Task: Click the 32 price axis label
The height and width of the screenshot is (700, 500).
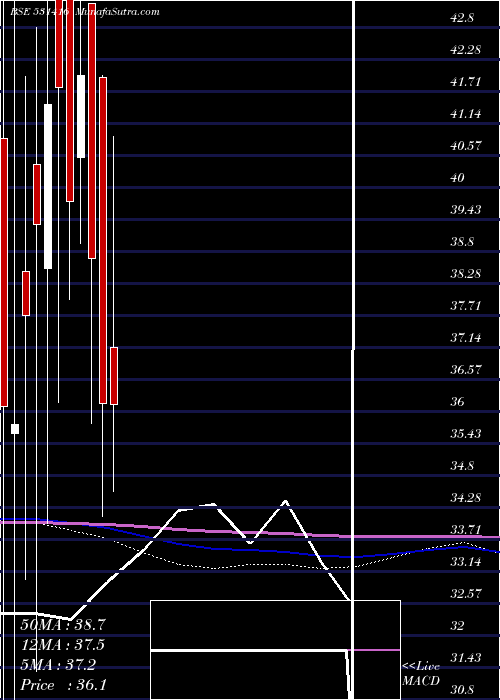Action: pyautogui.click(x=458, y=625)
